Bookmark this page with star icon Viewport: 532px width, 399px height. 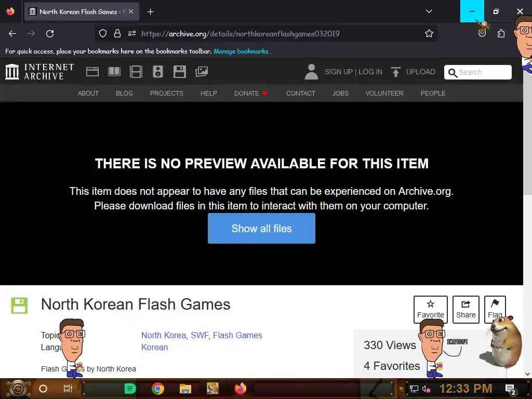429,33
